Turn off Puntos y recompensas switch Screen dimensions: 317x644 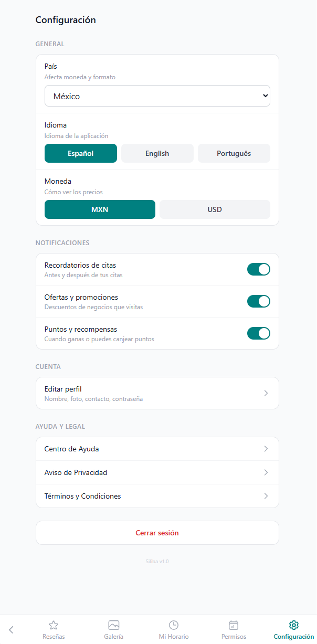point(258,333)
